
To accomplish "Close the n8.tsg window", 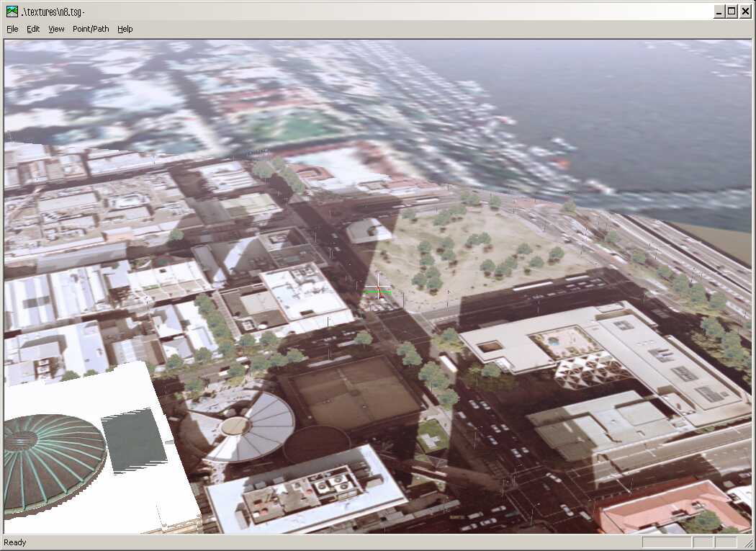I will [x=745, y=12].
